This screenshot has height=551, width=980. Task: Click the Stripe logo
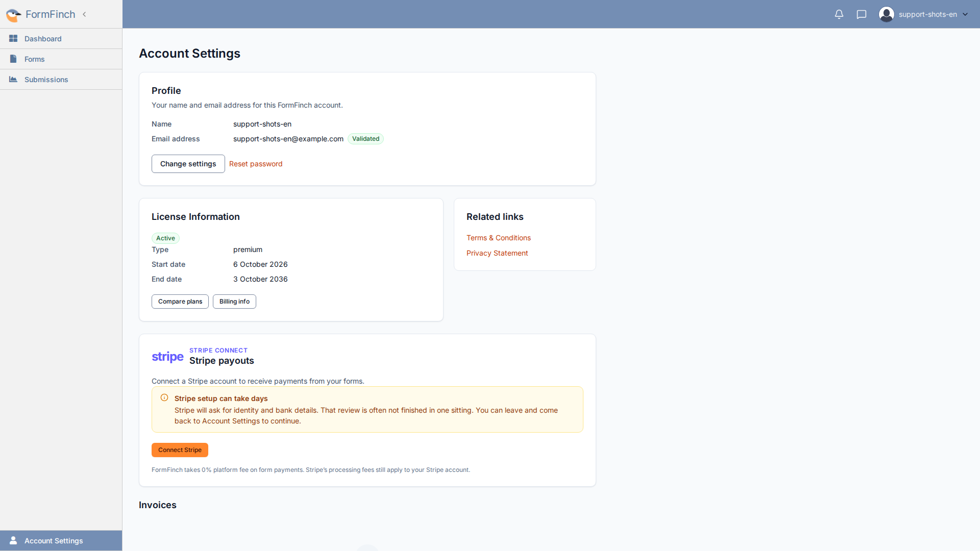(x=167, y=357)
